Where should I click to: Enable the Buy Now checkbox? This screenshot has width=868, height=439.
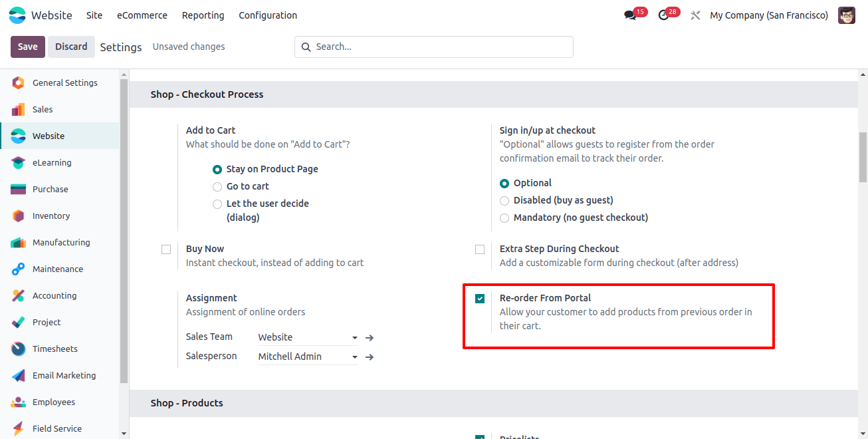(x=166, y=249)
